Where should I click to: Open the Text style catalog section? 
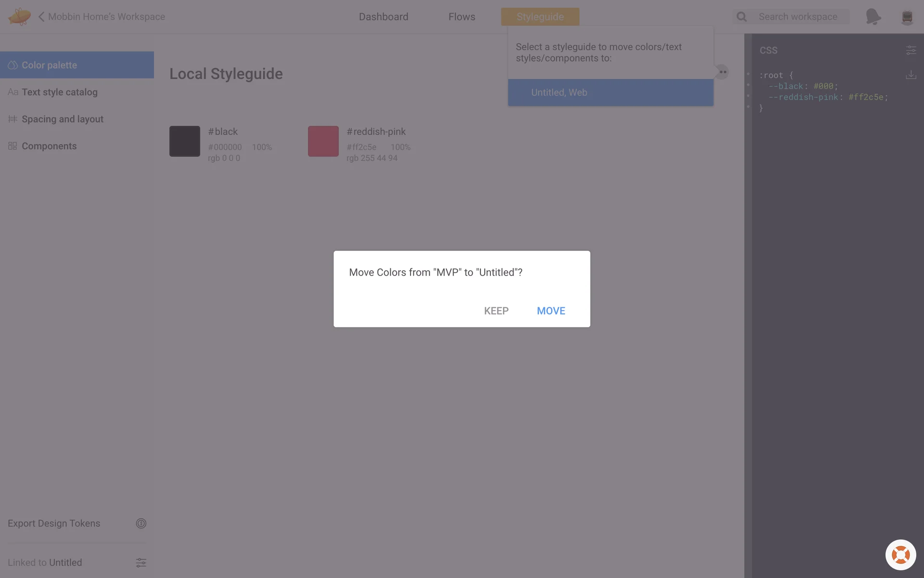(59, 92)
